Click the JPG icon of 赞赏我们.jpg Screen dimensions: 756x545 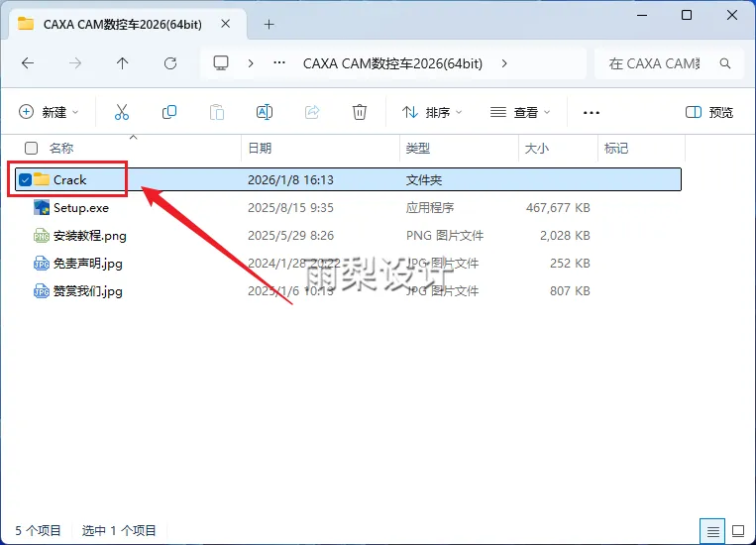(x=42, y=291)
